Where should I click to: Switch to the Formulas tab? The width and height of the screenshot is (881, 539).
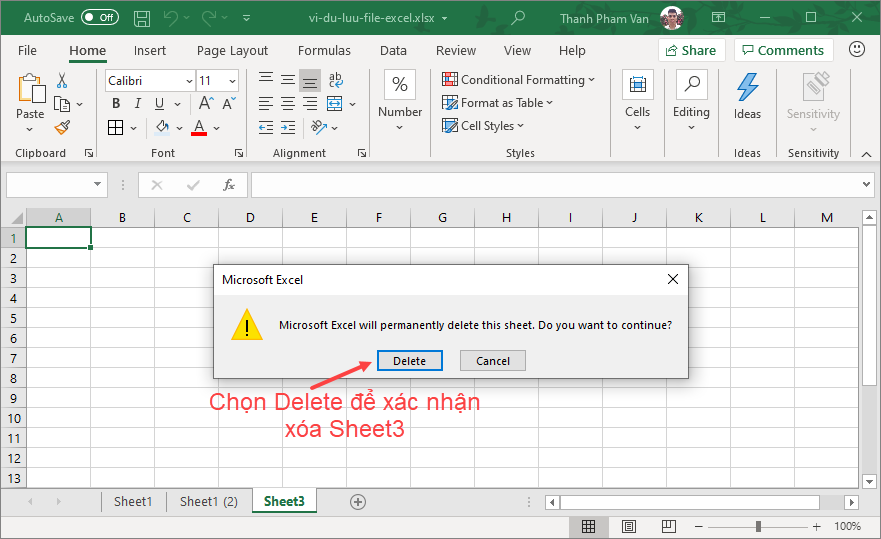click(x=324, y=51)
